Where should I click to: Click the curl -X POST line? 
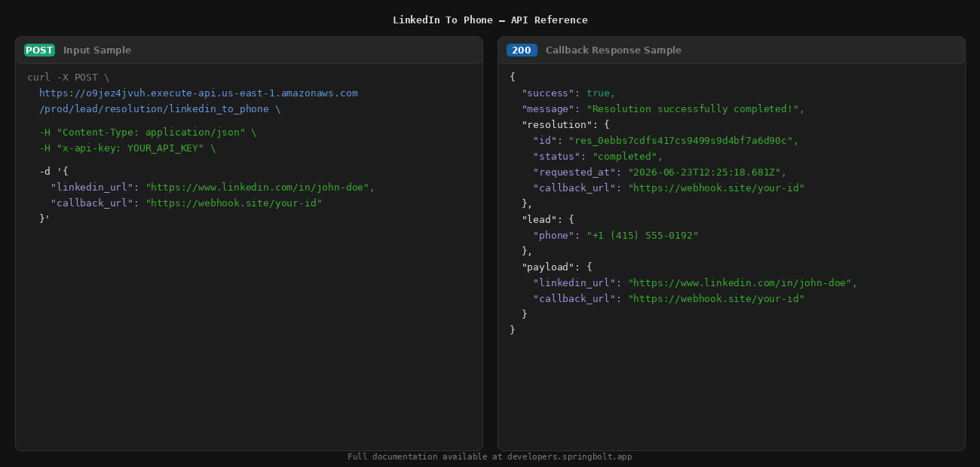point(69,78)
